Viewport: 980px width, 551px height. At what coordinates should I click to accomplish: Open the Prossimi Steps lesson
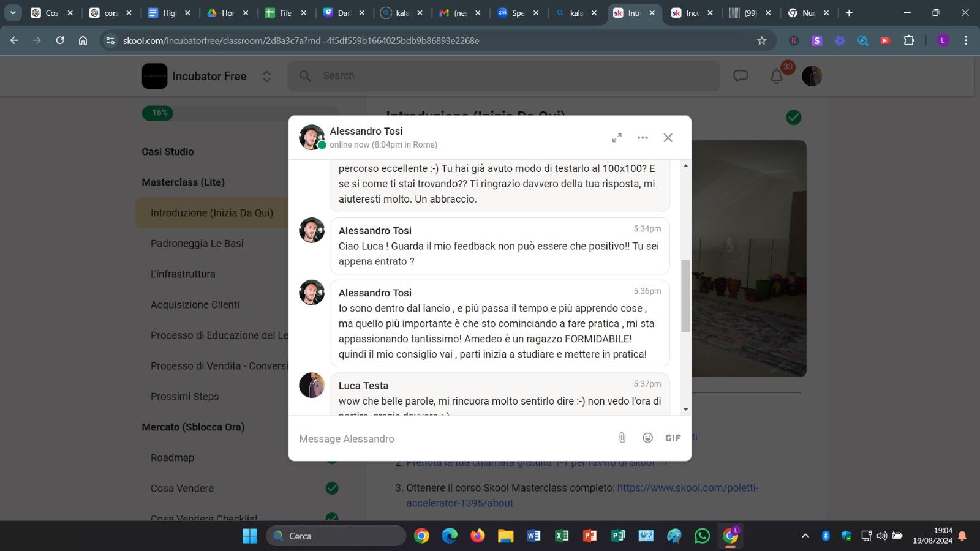pyautogui.click(x=184, y=397)
